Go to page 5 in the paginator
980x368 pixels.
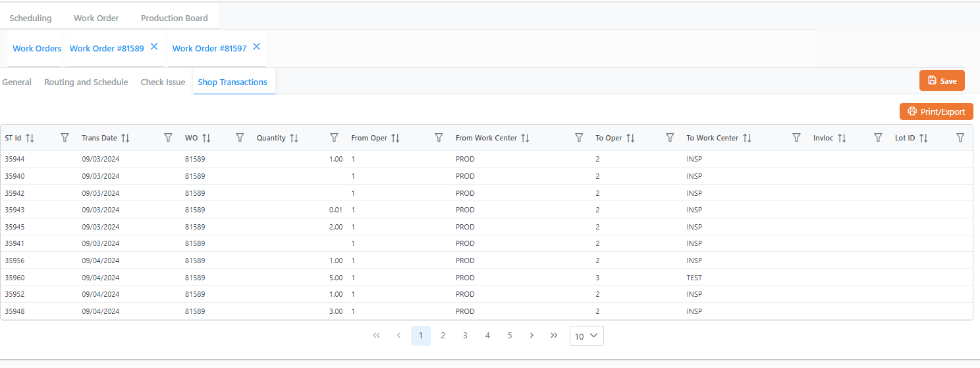(510, 336)
